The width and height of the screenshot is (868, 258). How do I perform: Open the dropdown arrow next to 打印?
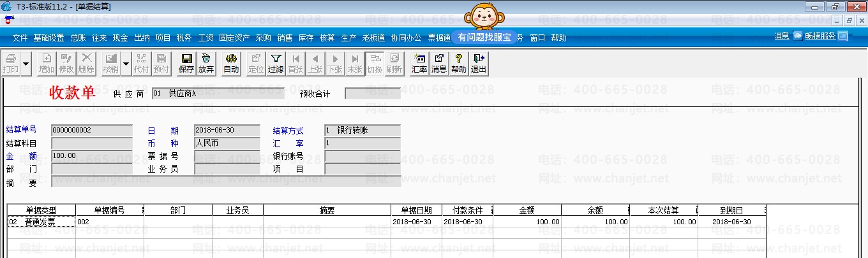(x=26, y=63)
